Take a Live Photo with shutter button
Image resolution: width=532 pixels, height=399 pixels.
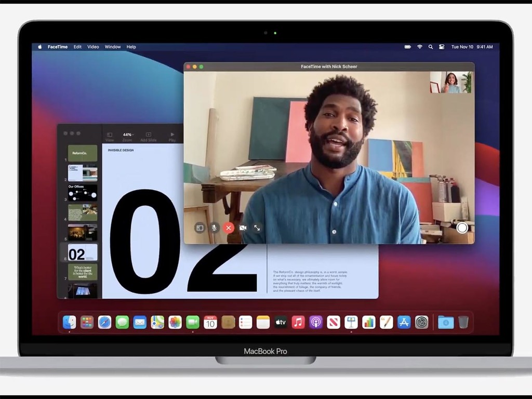pyautogui.click(x=462, y=228)
